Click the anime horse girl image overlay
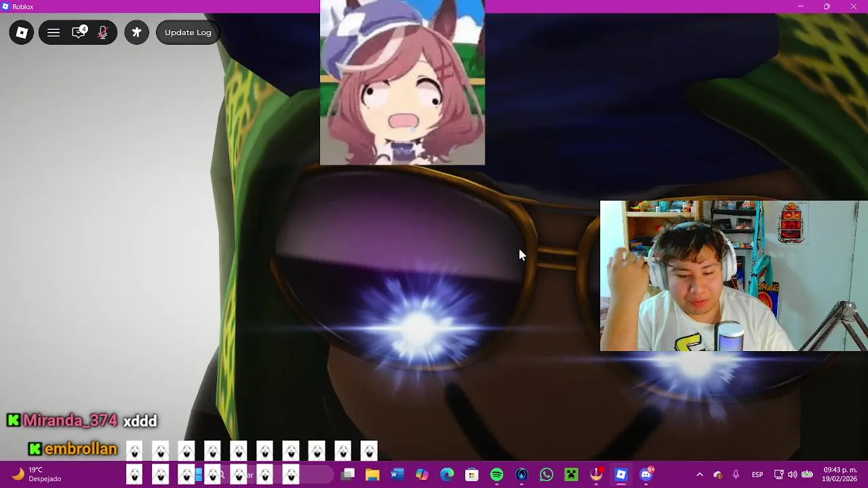Image resolution: width=868 pixels, height=488 pixels. pos(402,82)
